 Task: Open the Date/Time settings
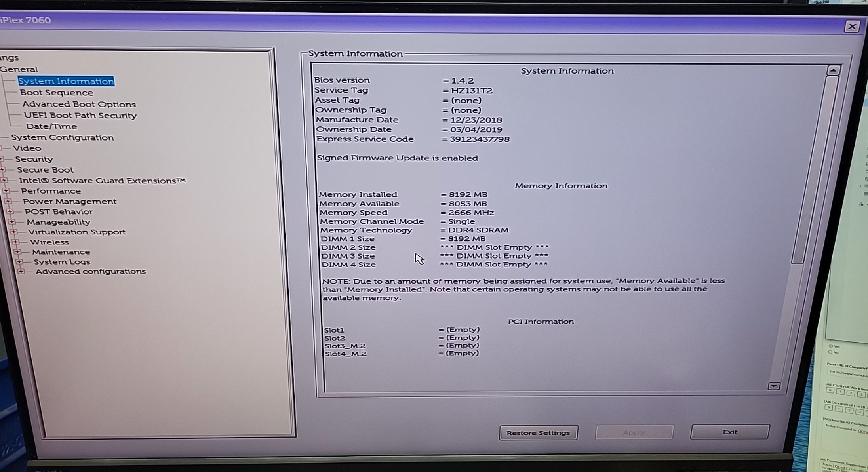[x=51, y=126]
